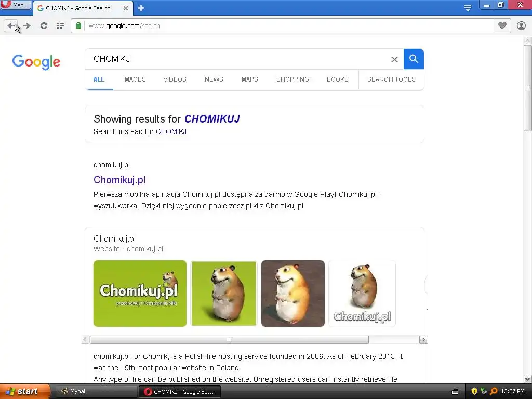Go back with the back arrow

[11, 26]
